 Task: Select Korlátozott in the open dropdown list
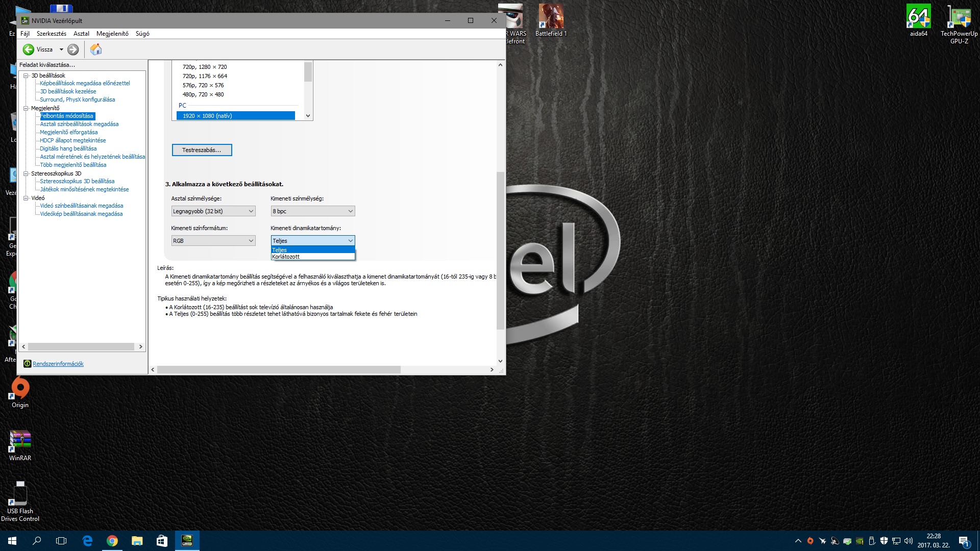(x=286, y=257)
